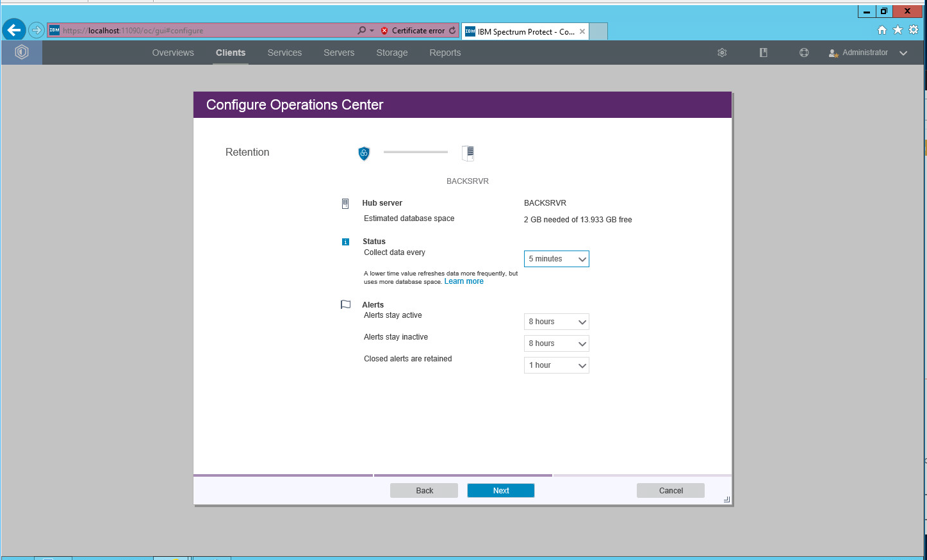Switch to the Overviews menu
This screenshot has width=927, height=560.
173,53
